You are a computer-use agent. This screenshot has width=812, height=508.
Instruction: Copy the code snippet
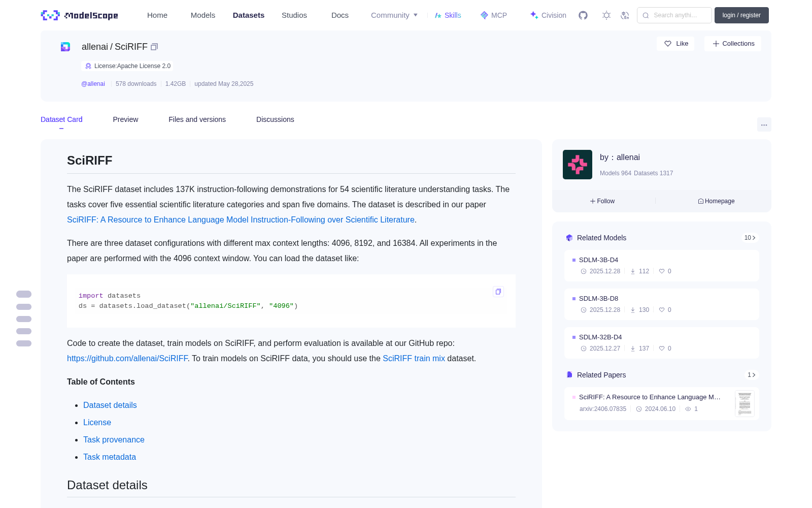498,292
